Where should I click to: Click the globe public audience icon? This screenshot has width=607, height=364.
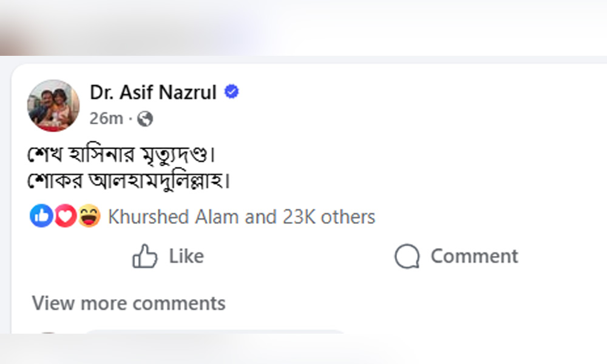click(x=145, y=118)
